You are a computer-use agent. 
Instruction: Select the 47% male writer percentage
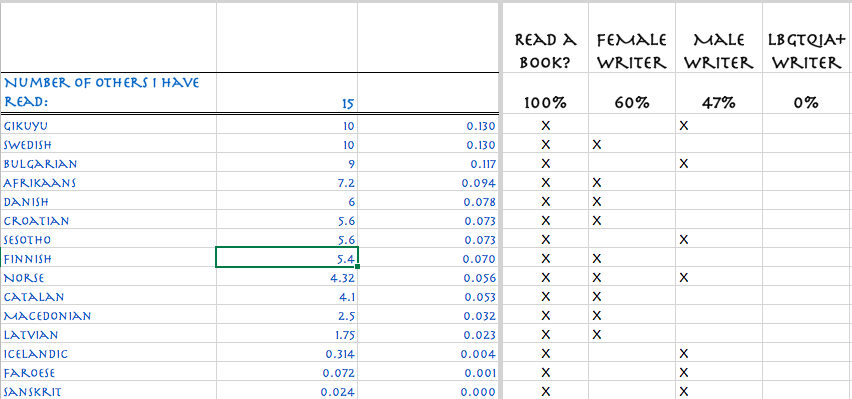coord(719,103)
